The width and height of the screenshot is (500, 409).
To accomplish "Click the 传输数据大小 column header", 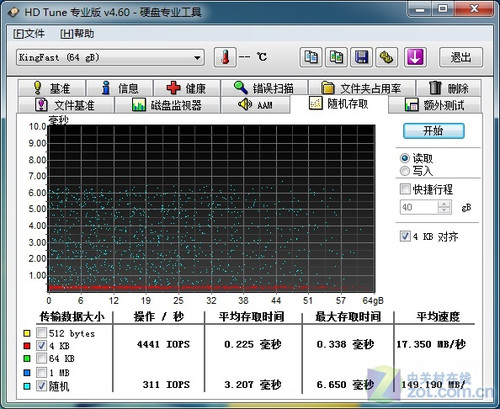I will [x=72, y=316].
